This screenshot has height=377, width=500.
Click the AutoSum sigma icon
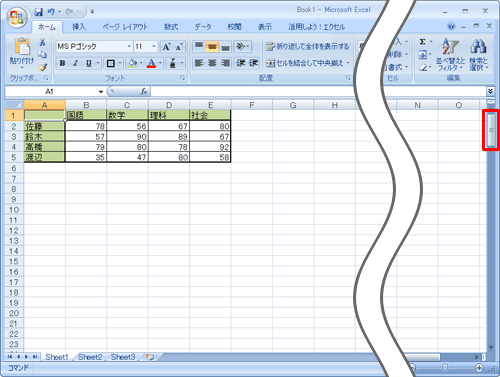coord(423,42)
